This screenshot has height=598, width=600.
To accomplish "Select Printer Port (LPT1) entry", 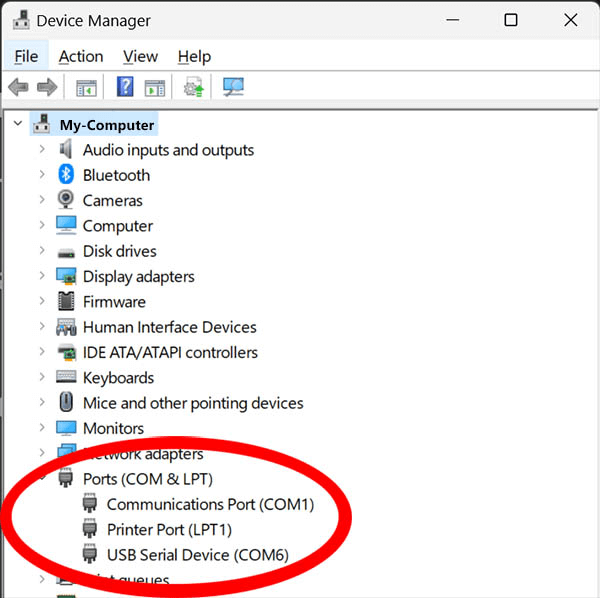I will pos(169,530).
